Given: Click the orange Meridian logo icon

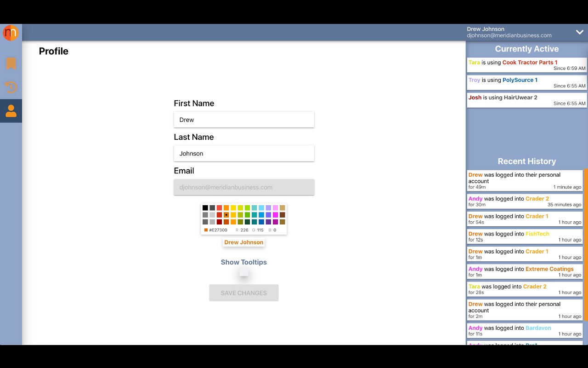Looking at the screenshot, I should pos(10,33).
